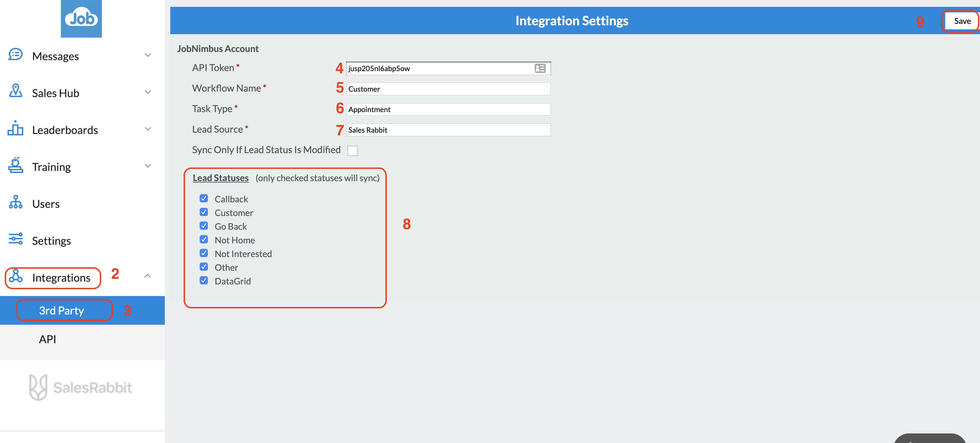
Task: Save the integration settings
Action: coord(962,21)
